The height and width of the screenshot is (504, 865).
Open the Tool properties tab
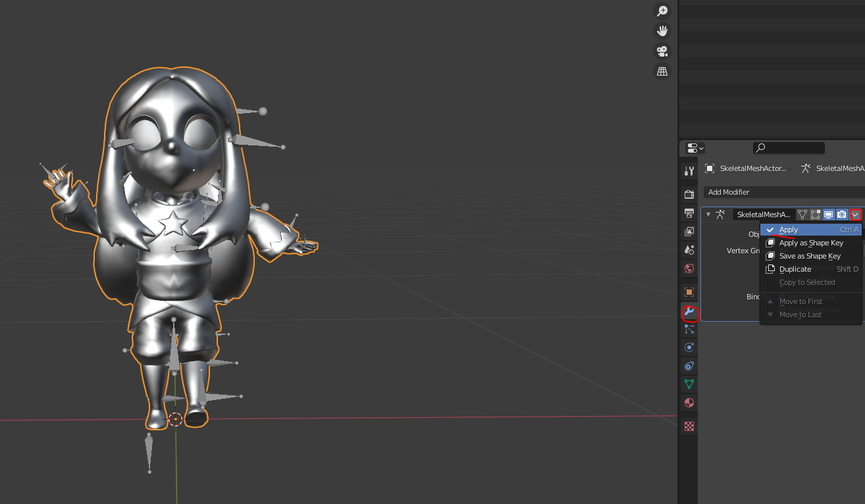click(x=689, y=171)
